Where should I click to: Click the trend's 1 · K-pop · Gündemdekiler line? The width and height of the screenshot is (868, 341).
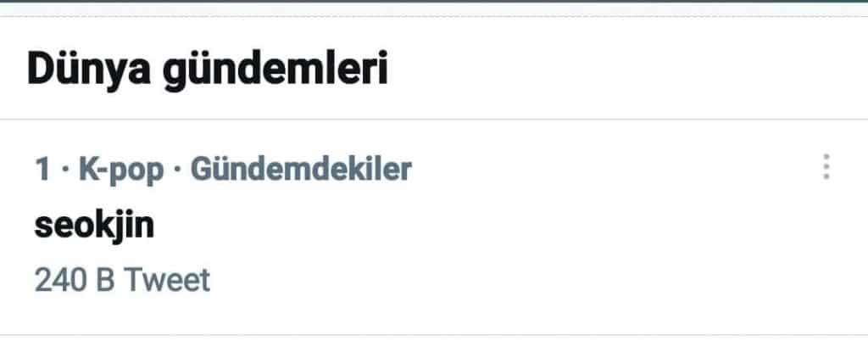coord(223,170)
